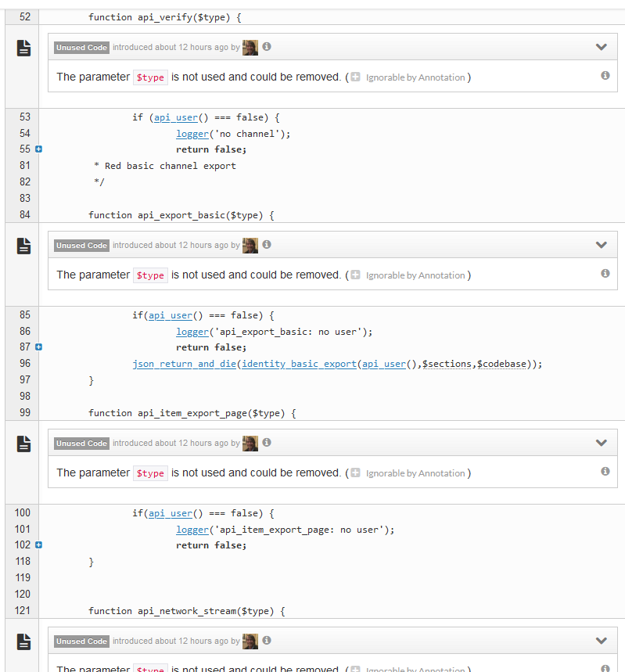This screenshot has width=625, height=672.
Task: Expand collapsed lines after line 102
Action: [38, 545]
